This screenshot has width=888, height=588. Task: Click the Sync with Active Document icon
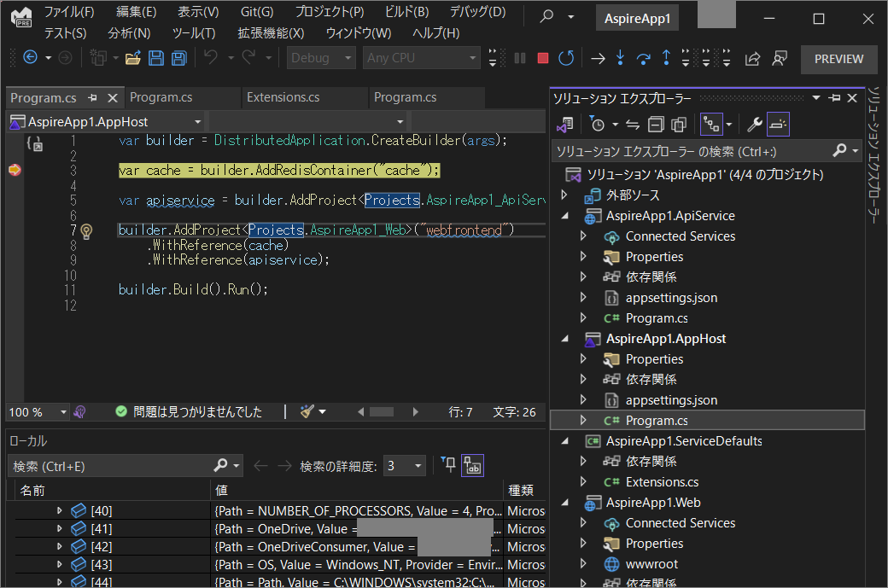pos(634,124)
